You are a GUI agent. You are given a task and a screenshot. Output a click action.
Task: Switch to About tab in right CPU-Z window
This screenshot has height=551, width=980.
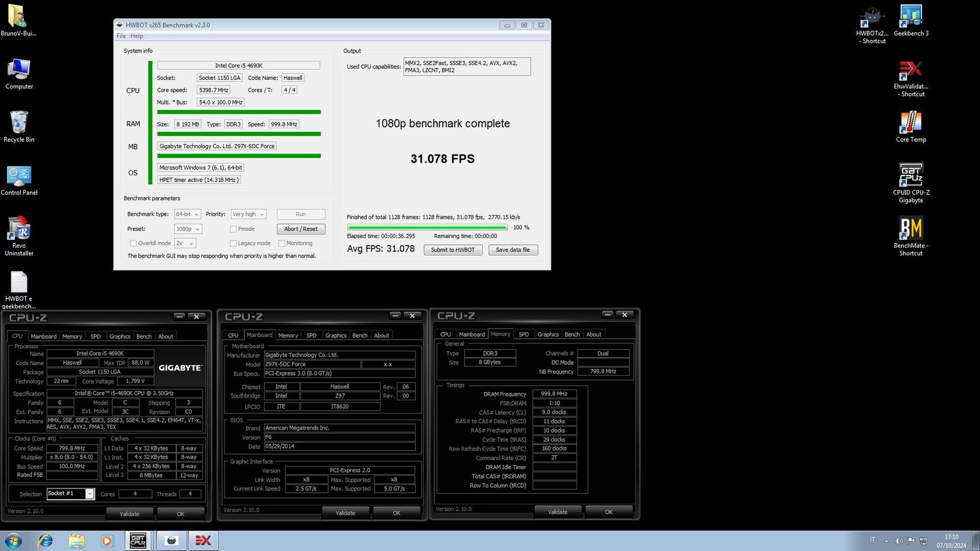coord(594,334)
